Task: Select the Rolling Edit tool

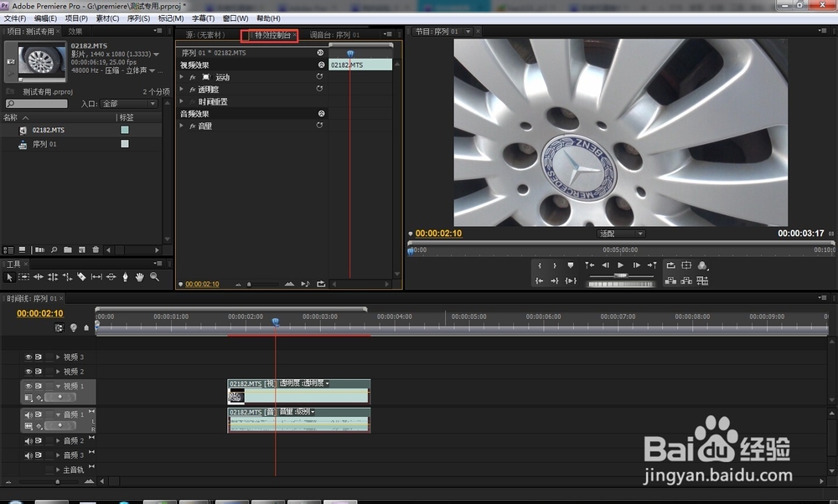Action: pyautogui.click(x=53, y=277)
